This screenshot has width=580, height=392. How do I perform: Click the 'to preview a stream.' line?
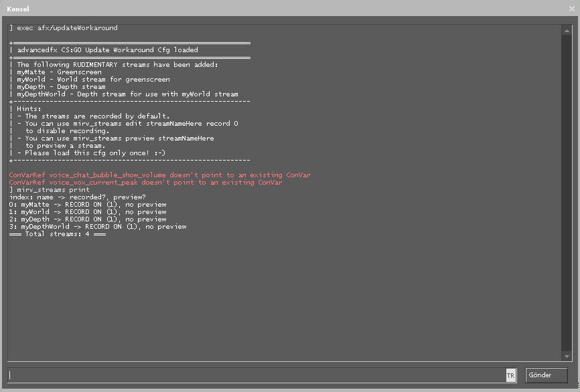coord(65,146)
